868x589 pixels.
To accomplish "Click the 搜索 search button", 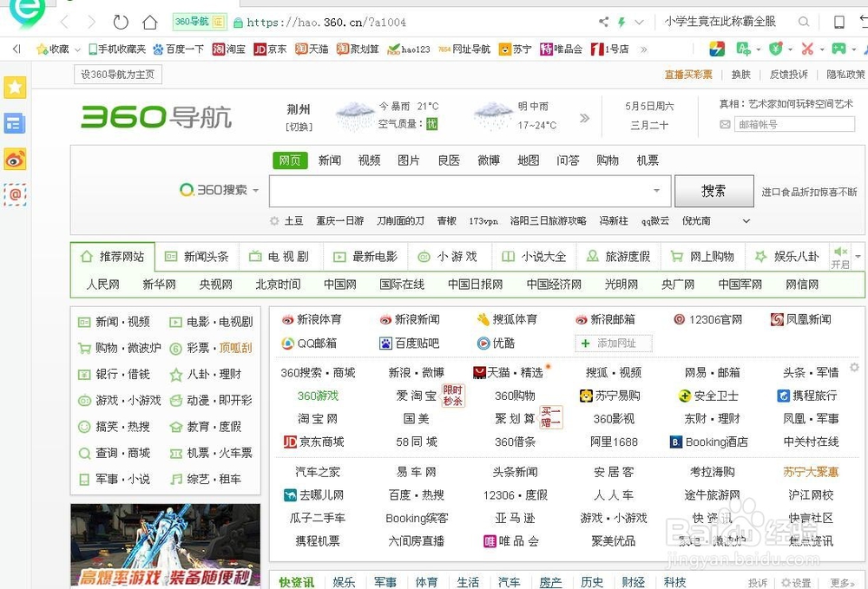I will [714, 191].
